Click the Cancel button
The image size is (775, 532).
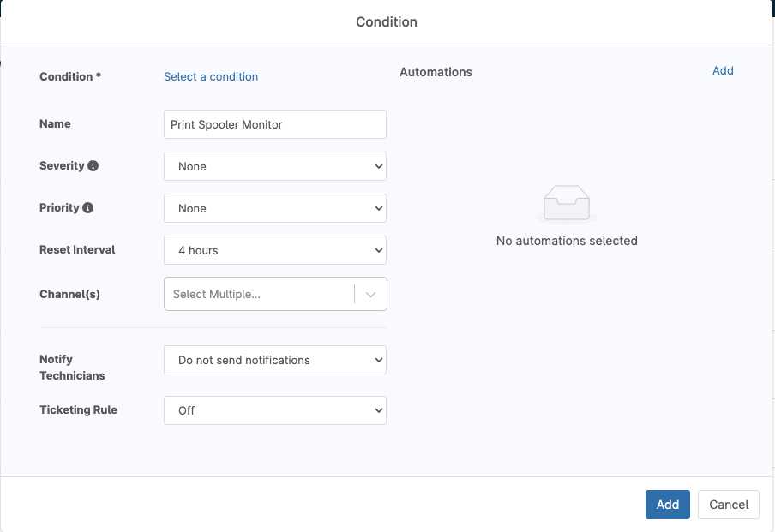point(728,505)
